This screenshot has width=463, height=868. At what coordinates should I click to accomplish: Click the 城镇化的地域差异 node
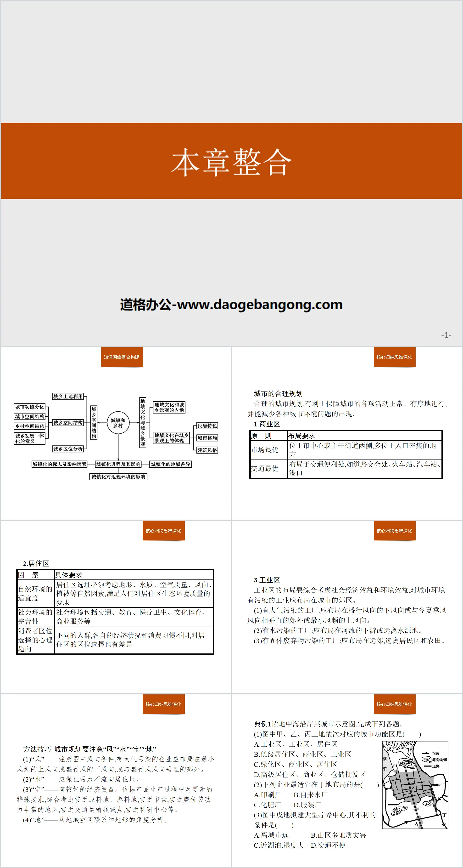171,464
